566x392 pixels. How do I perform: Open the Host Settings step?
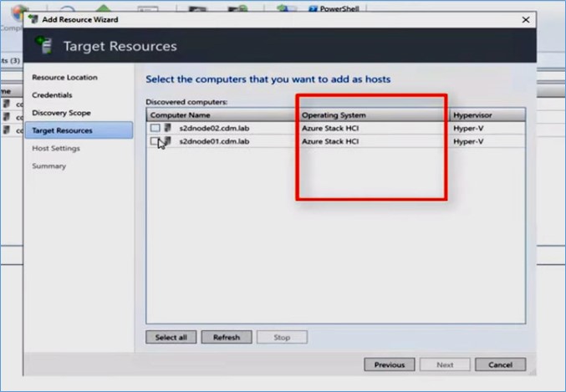click(x=56, y=148)
